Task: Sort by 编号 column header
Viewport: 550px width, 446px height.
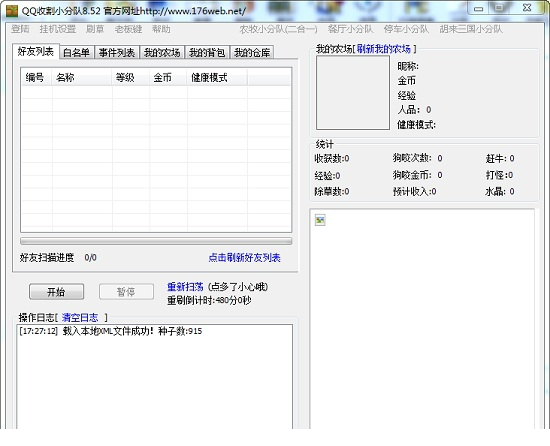Action: pos(37,77)
